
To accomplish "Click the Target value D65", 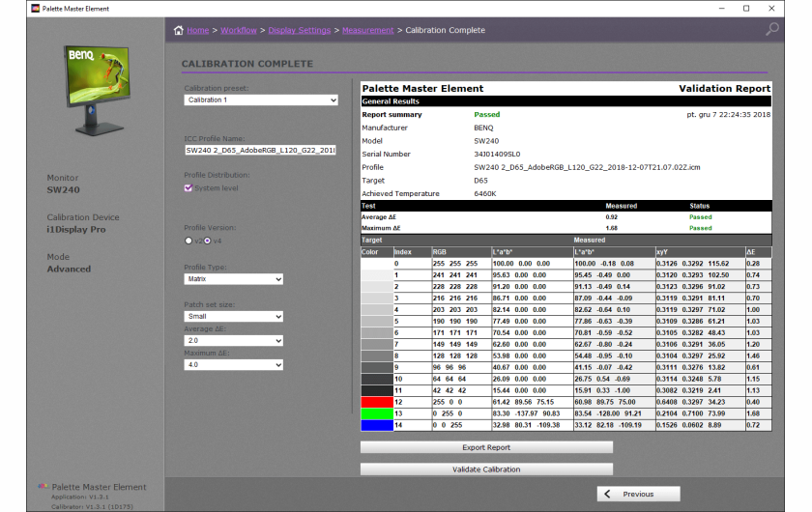I will pyautogui.click(x=480, y=181).
